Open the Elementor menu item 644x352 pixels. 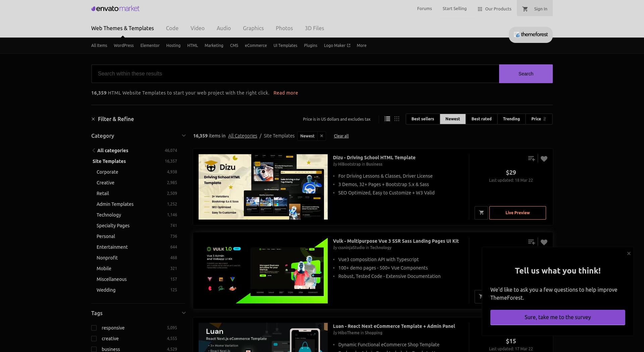(150, 46)
